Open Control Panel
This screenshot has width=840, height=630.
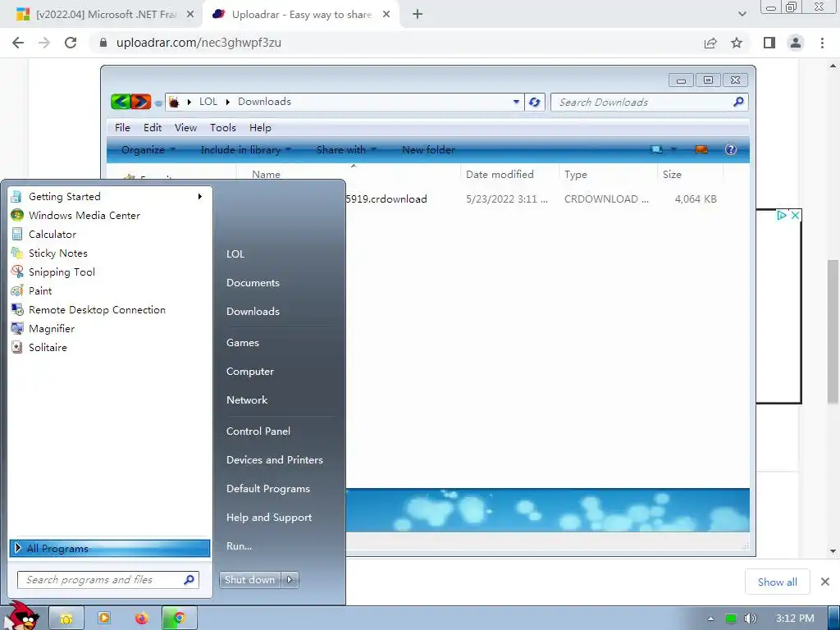pyautogui.click(x=258, y=431)
